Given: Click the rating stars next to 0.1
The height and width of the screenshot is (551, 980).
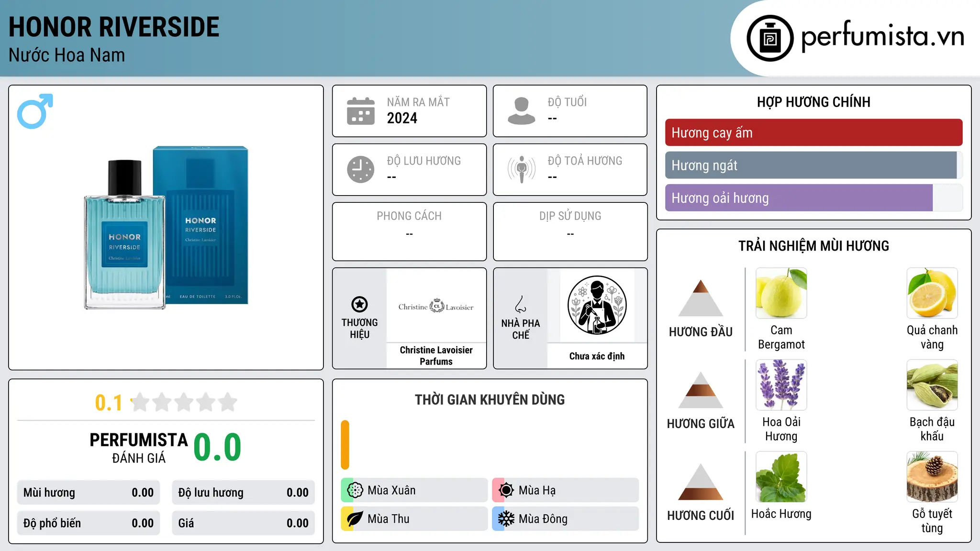Looking at the screenshot, I should click(x=184, y=402).
